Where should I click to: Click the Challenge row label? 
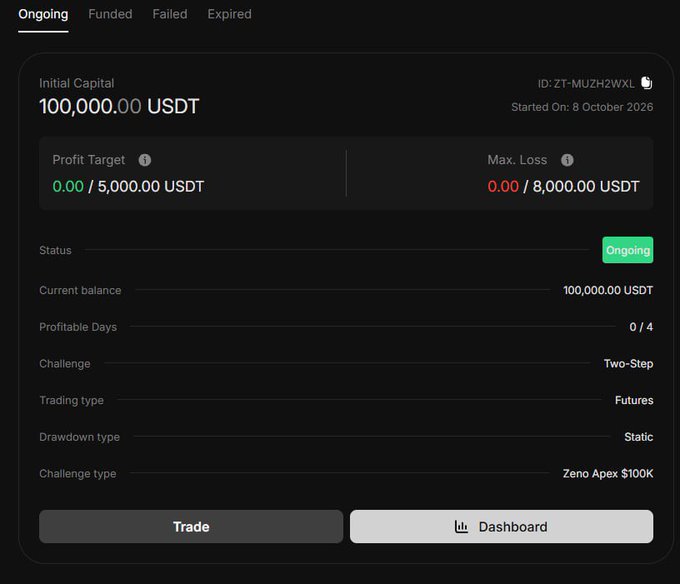(x=65, y=364)
